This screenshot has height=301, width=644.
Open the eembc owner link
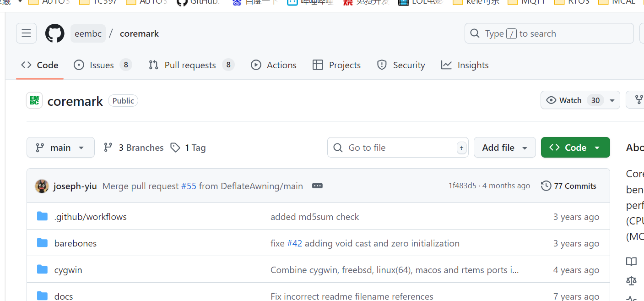click(88, 33)
